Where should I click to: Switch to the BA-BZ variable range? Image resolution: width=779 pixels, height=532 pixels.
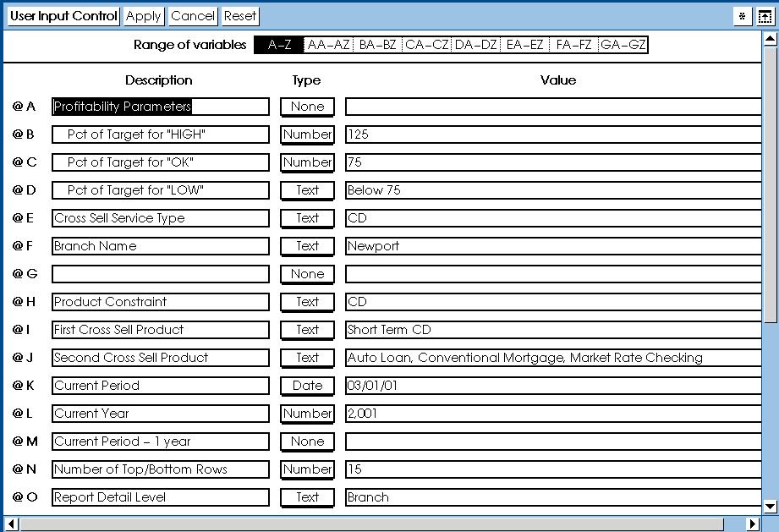click(x=377, y=45)
